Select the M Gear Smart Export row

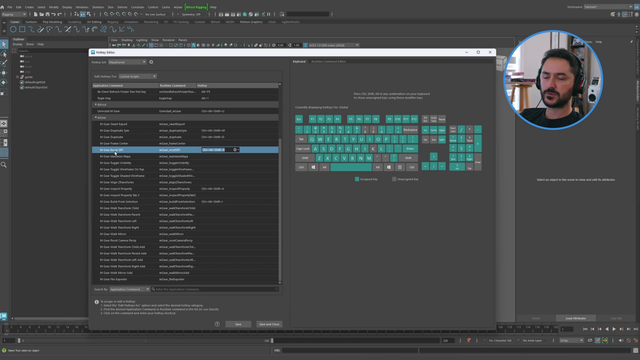pyautogui.click(x=185, y=124)
